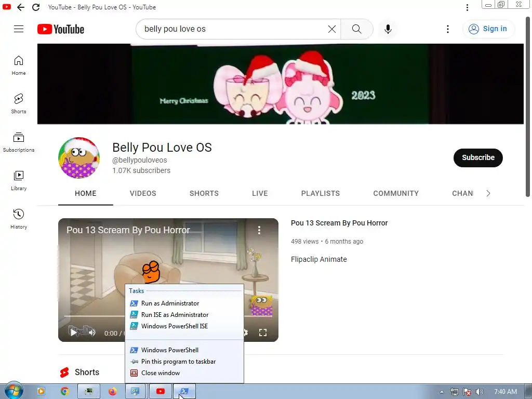Click the Sign in button

click(x=488, y=29)
